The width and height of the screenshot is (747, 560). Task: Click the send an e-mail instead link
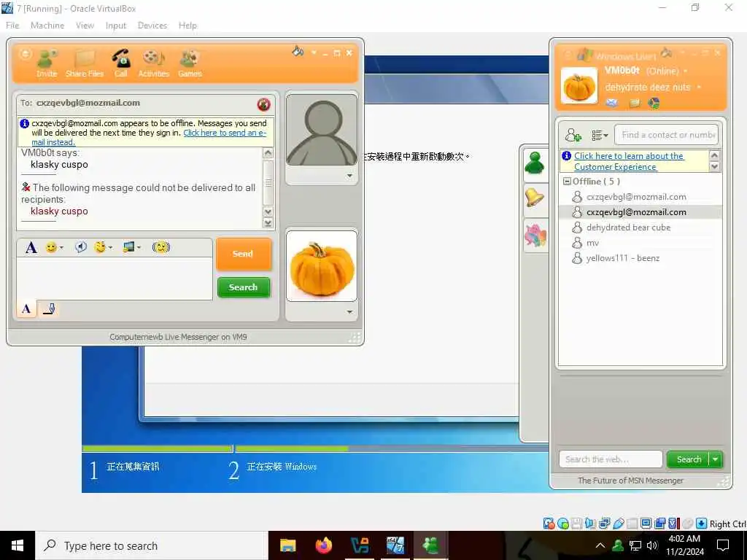click(x=149, y=137)
